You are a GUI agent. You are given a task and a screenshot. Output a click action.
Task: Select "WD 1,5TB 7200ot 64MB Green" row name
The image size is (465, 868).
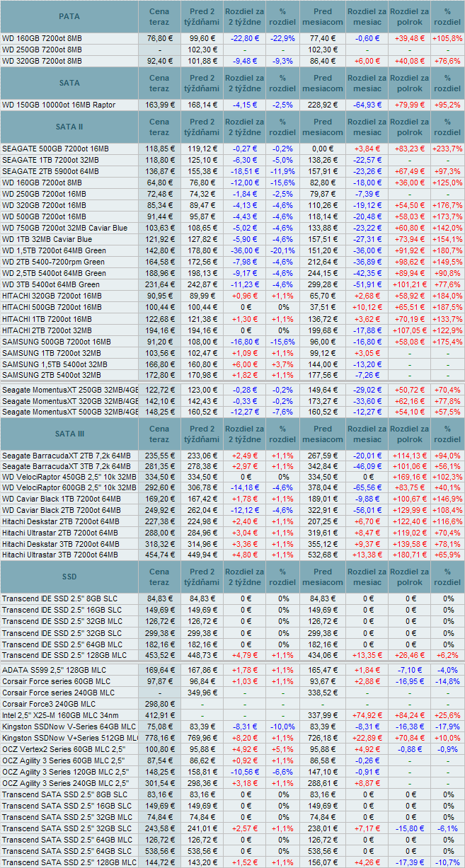tap(54, 250)
